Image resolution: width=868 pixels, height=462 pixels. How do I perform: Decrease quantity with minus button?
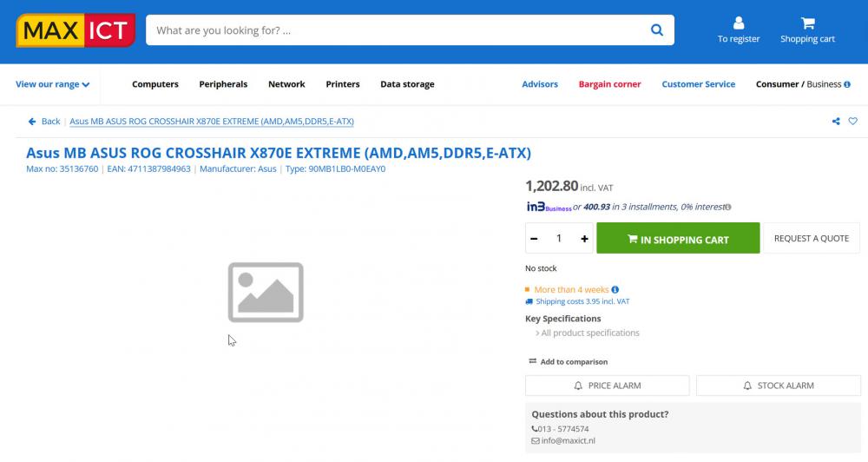[x=534, y=239]
